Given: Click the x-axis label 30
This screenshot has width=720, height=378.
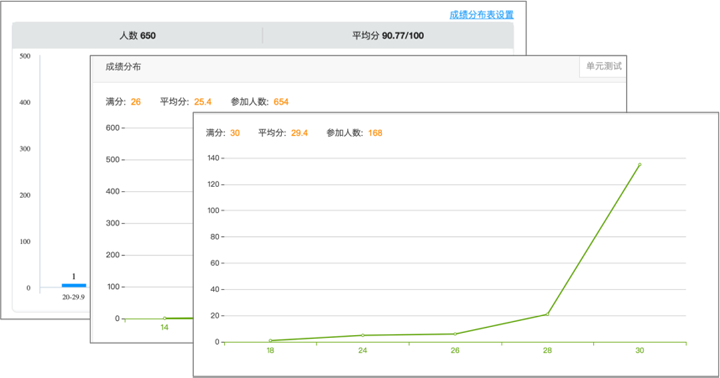Looking at the screenshot, I should 640,350.
